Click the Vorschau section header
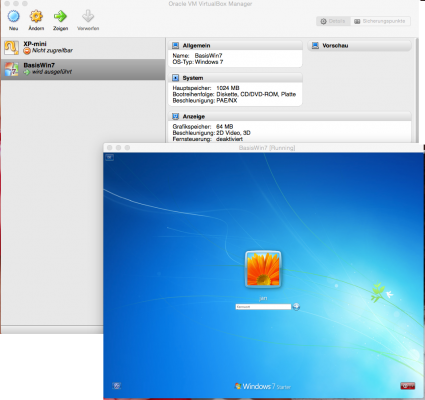This screenshot has height=400, width=425. (x=359, y=45)
